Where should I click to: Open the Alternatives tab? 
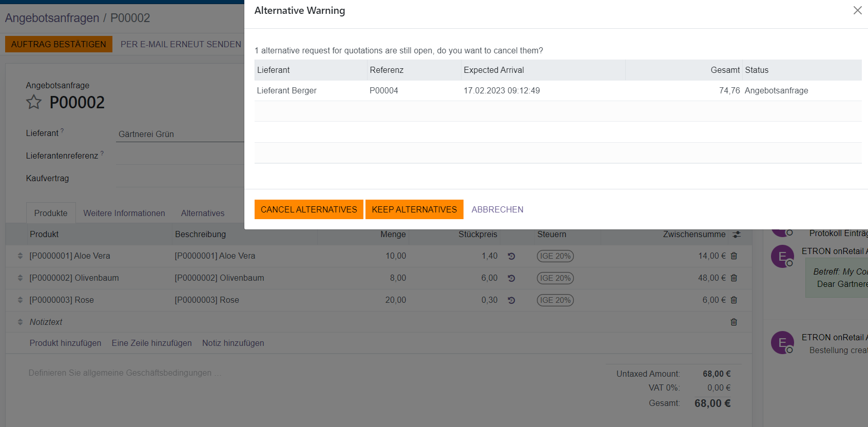[x=202, y=213]
